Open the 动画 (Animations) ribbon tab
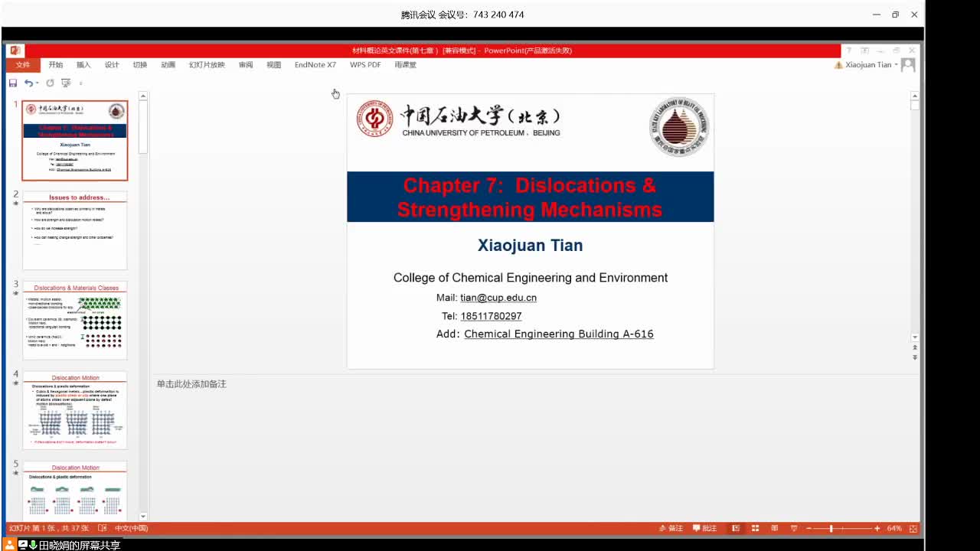Screen dimensions: 980x551 point(168,65)
